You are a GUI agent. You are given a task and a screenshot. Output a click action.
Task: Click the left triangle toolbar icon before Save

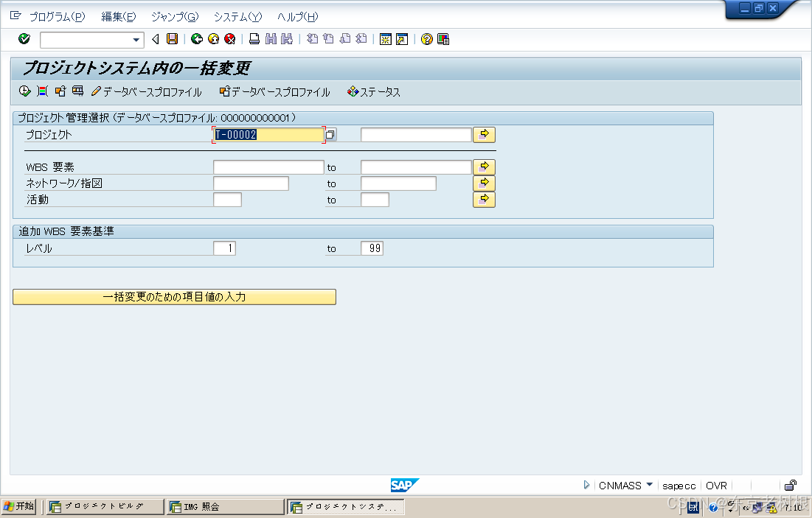click(156, 39)
